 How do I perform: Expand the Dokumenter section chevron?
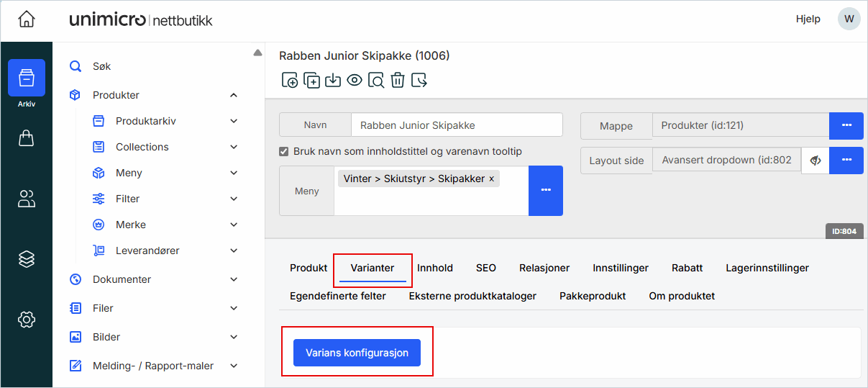(x=234, y=279)
